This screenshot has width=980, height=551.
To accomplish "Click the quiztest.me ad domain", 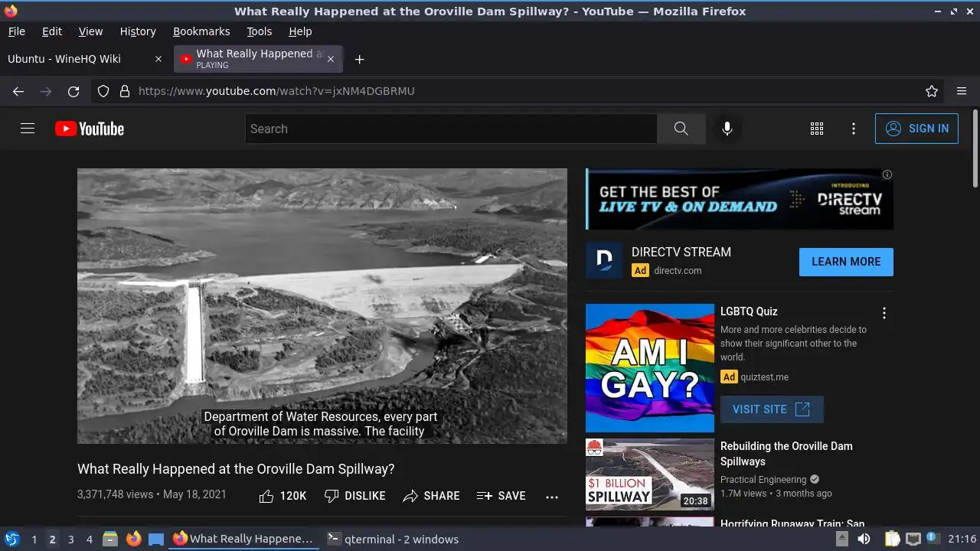I will [764, 377].
